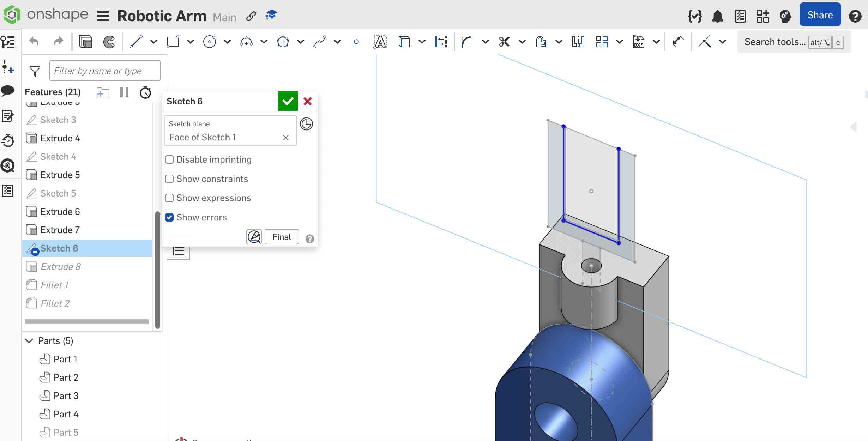Screen dimensions: 868x441
Task: Click the Filter by name or type field
Action: click(x=105, y=71)
